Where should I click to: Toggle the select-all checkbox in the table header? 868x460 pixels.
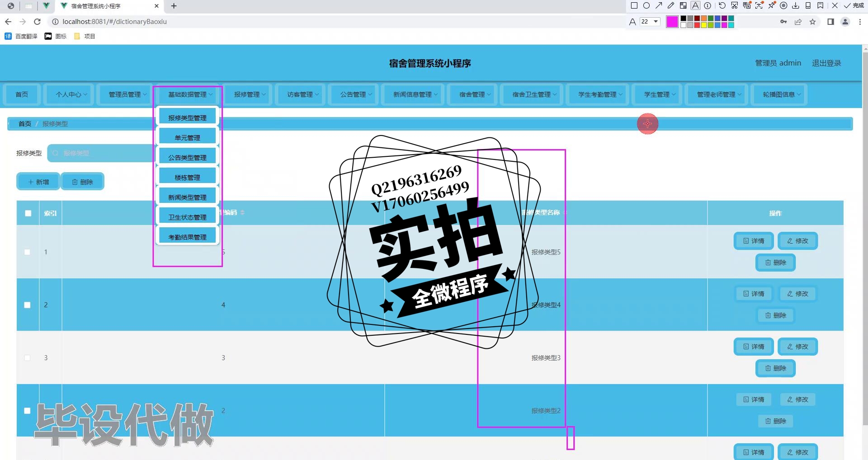pyautogui.click(x=28, y=213)
